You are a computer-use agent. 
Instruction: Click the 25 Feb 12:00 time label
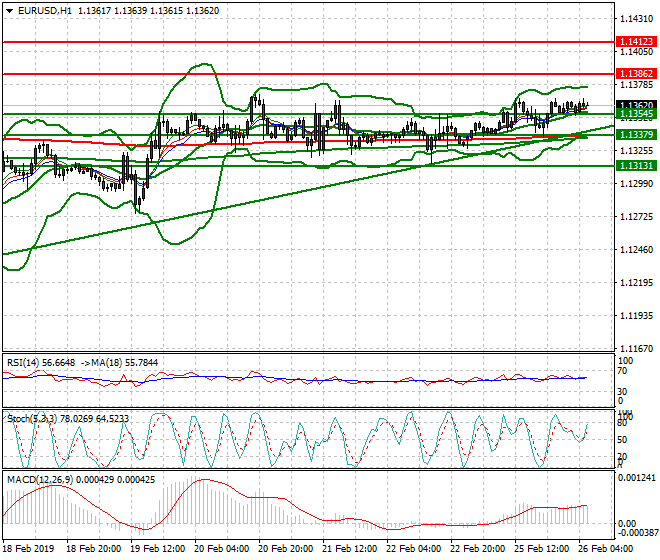(x=541, y=549)
